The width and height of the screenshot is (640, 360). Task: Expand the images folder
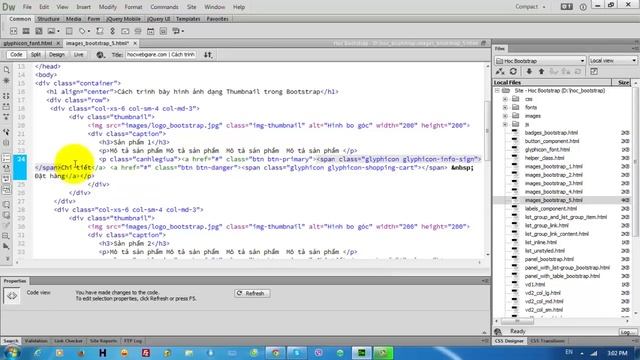(x=505, y=116)
